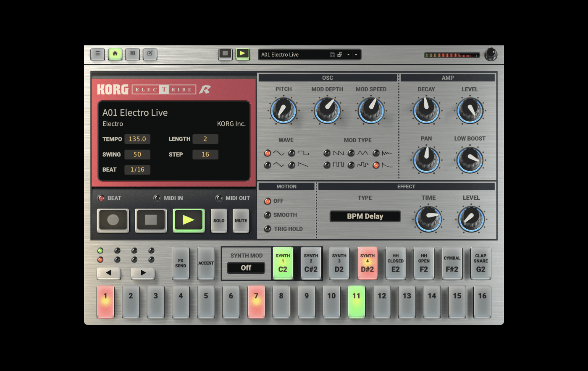Go to previous preset with left arrow

coord(348,55)
